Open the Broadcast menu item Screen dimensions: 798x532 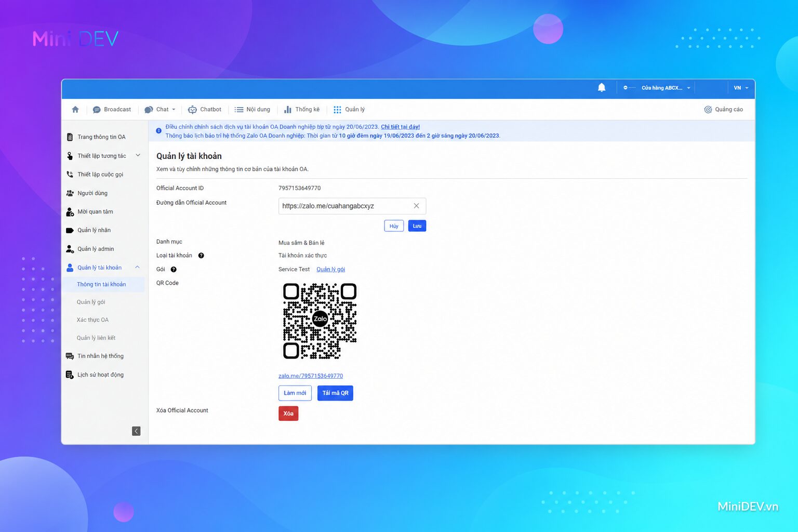click(x=112, y=110)
